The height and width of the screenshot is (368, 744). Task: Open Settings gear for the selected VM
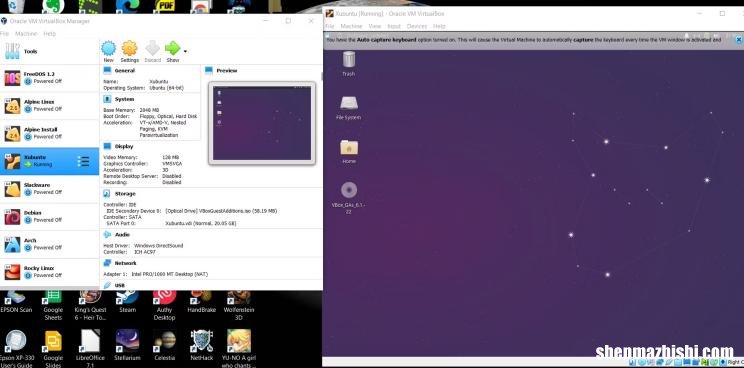(129, 48)
